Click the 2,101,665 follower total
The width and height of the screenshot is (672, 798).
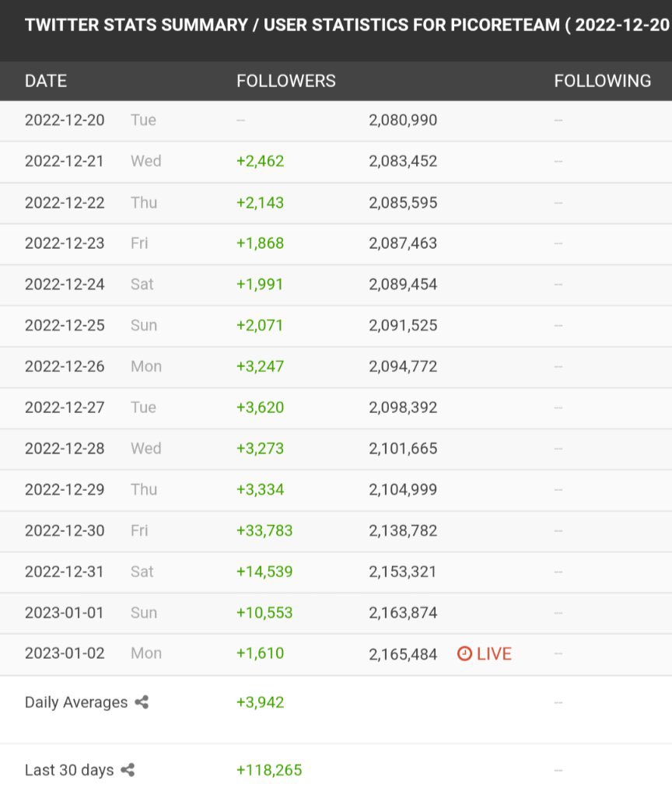[x=403, y=448]
